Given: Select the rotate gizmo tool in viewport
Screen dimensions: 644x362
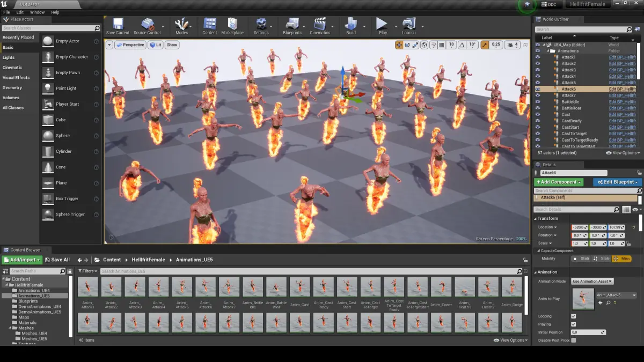Looking at the screenshot, I should point(408,45).
